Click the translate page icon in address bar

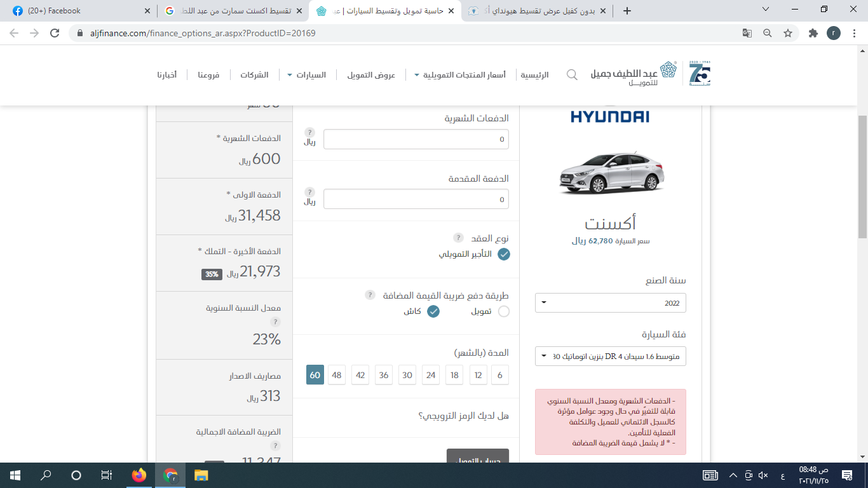coord(747,33)
